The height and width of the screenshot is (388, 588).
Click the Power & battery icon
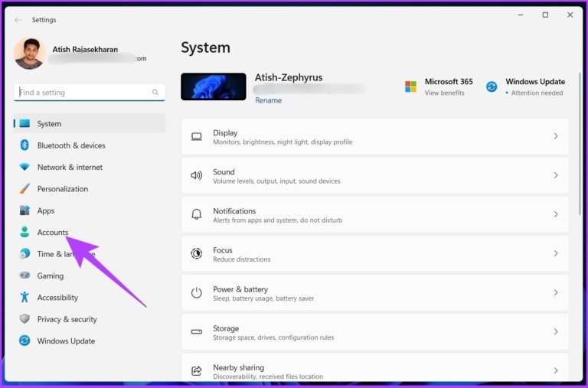(x=197, y=292)
